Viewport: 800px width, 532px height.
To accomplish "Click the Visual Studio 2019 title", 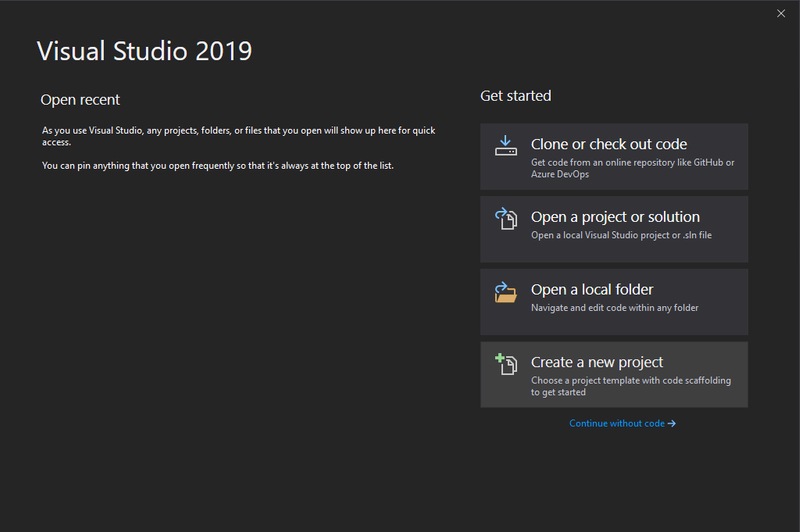I will coord(144,51).
